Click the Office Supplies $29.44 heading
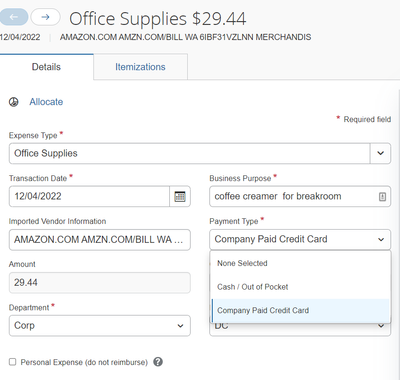Screen dimensions: 400x380 [x=158, y=18]
